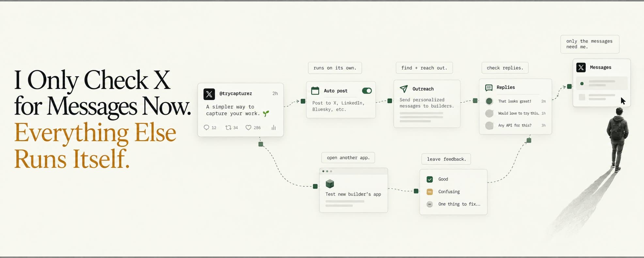Select the avatar beside "Any API for this?"

point(489,126)
